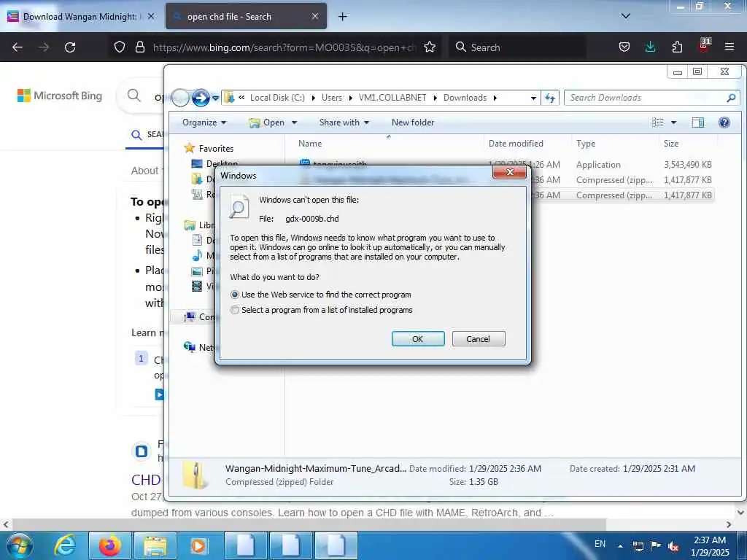
Task: Open Share with menu
Action: (344, 122)
